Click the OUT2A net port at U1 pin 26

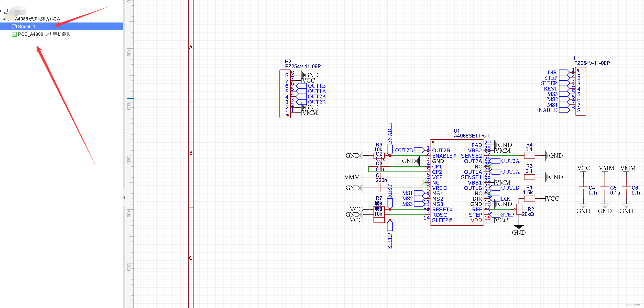point(505,161)
